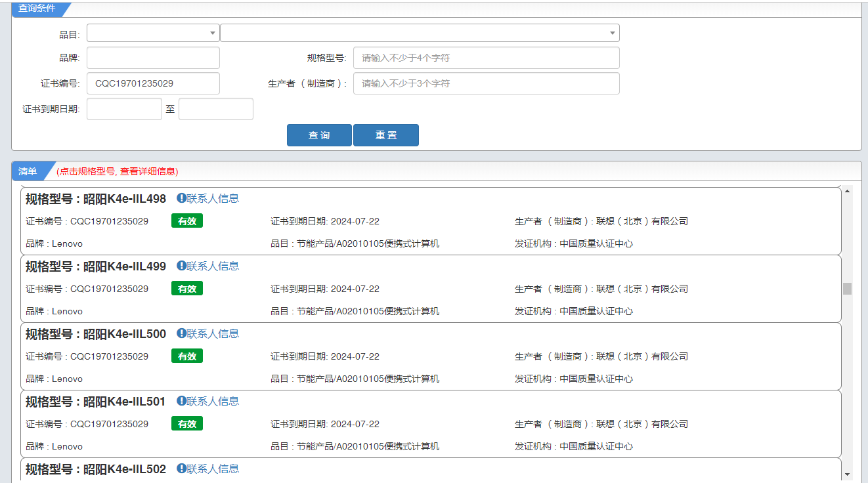Open 联系人信息 link for 昭阳K4e-IIL501
Viewport: 868px width, 483px height.
coord(213,401)
